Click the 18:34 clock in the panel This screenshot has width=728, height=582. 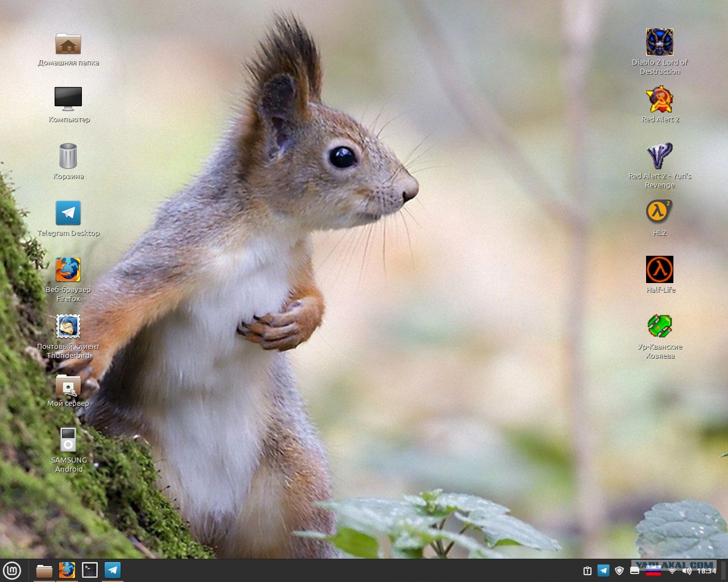707,571
